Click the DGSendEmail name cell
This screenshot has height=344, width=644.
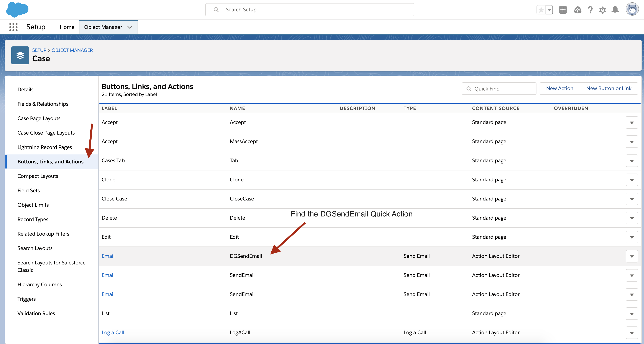[246, 256]
